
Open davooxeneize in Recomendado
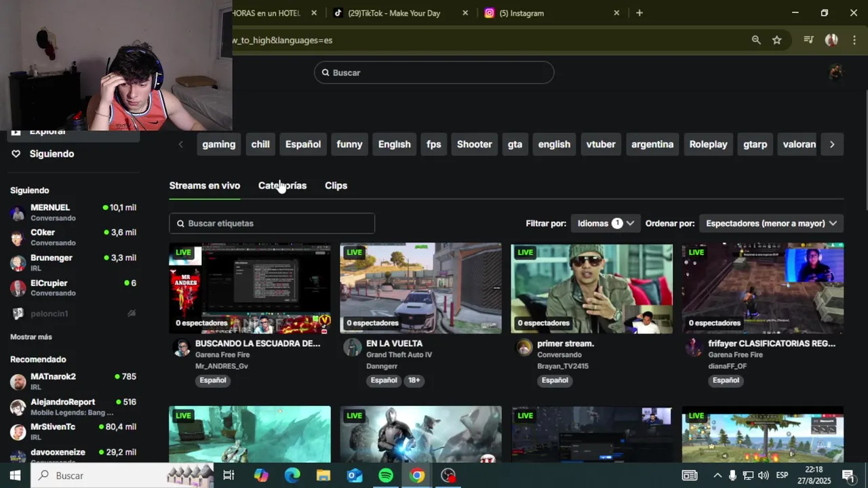point(73,455)
